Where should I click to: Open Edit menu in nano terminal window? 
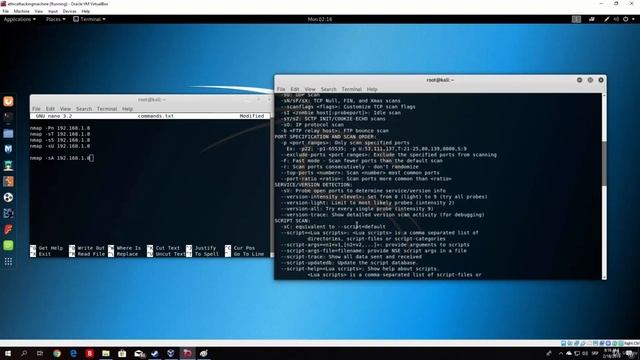coord(50,109)
